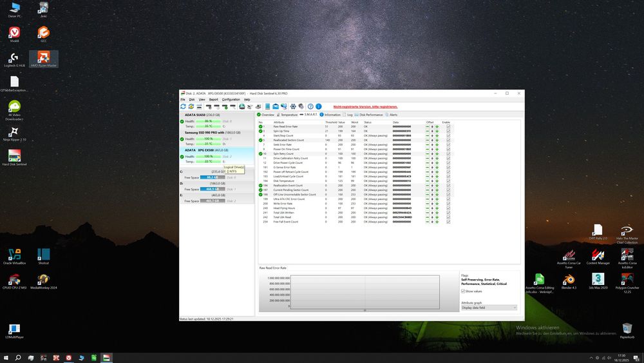Open 3ds Max 2020 desktop icon

pos(598,281)
